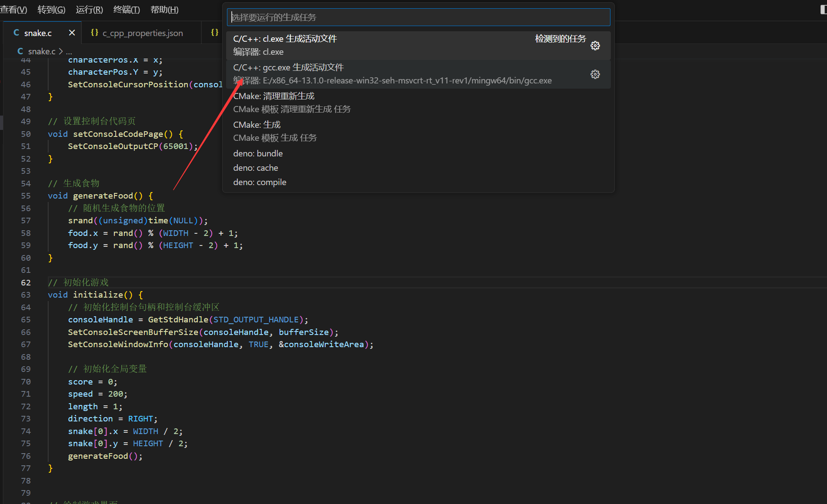Screen dimensions: 827x504
Task: Expand the breadcrumb ellipsis after snake.c
Action: click(x=69, y=51)
